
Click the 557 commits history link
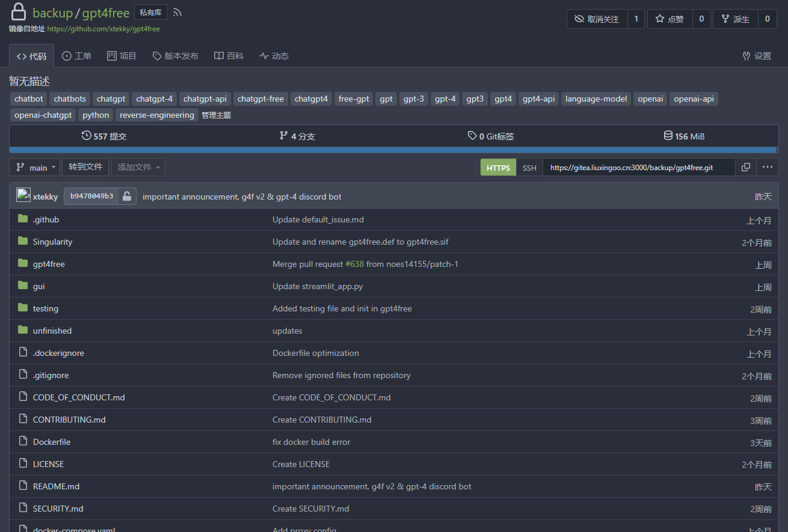coord(104,136)
